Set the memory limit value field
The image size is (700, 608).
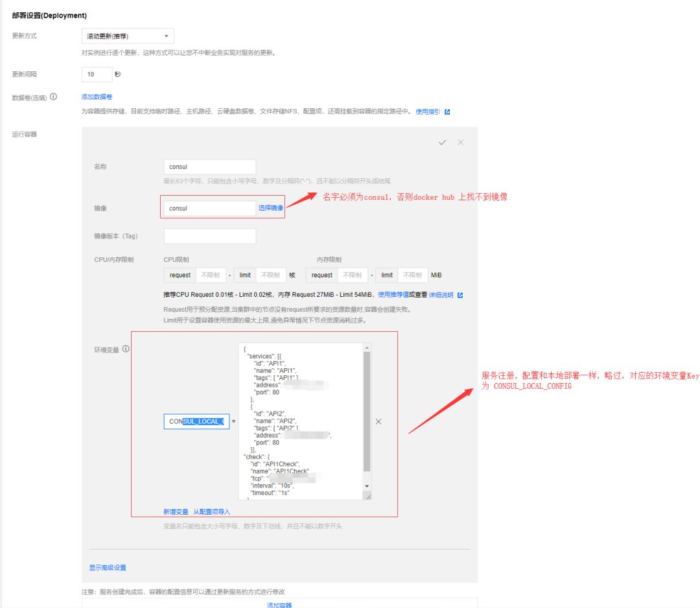412,275
